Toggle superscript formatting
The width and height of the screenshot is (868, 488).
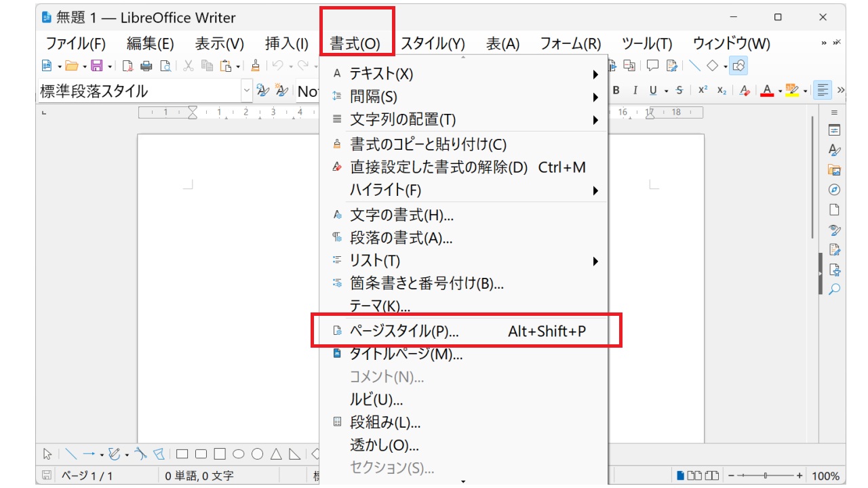click(x=703, y=89)
